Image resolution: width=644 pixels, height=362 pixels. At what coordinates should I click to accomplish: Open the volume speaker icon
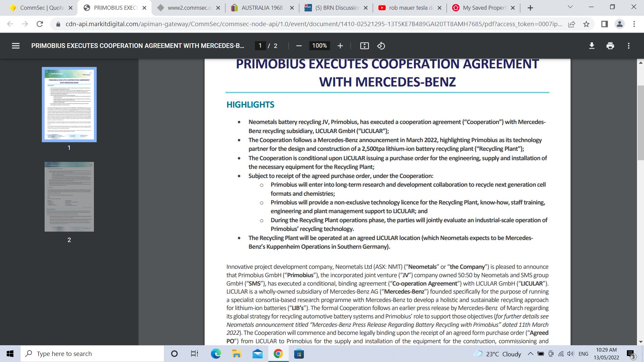coord(571,354)
